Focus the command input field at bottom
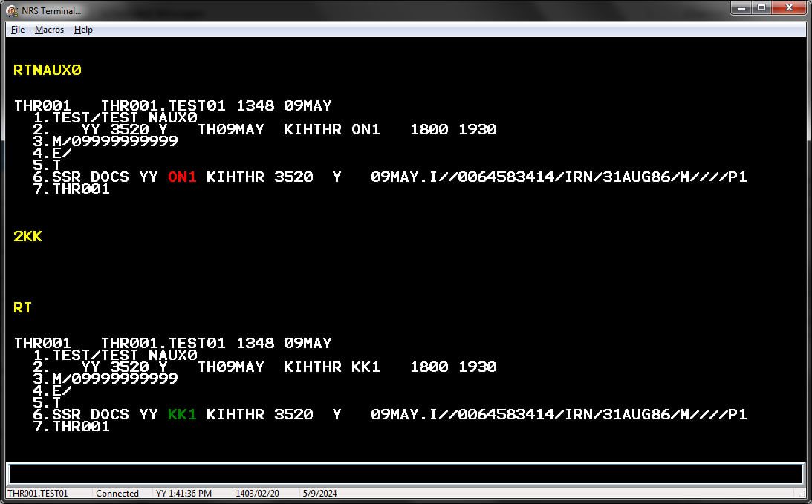The height and width of the screenshot is (504, 812). coord(405,474)
